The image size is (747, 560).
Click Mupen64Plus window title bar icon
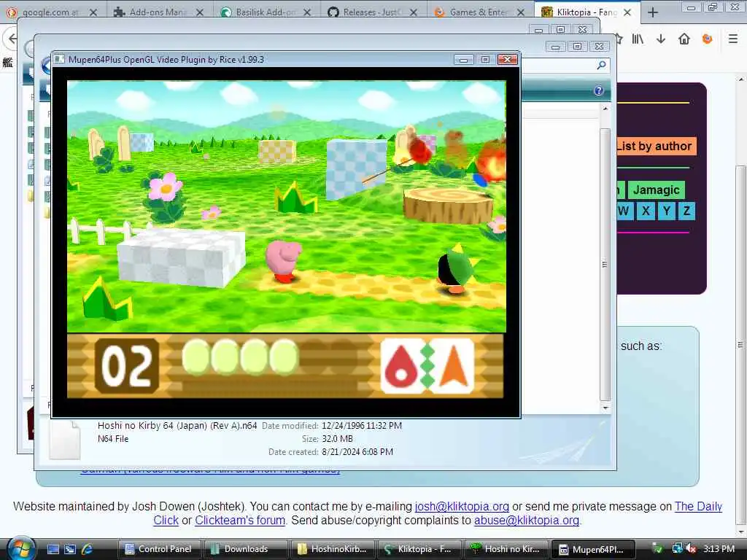pyautogui.click(x=60, y=60)
